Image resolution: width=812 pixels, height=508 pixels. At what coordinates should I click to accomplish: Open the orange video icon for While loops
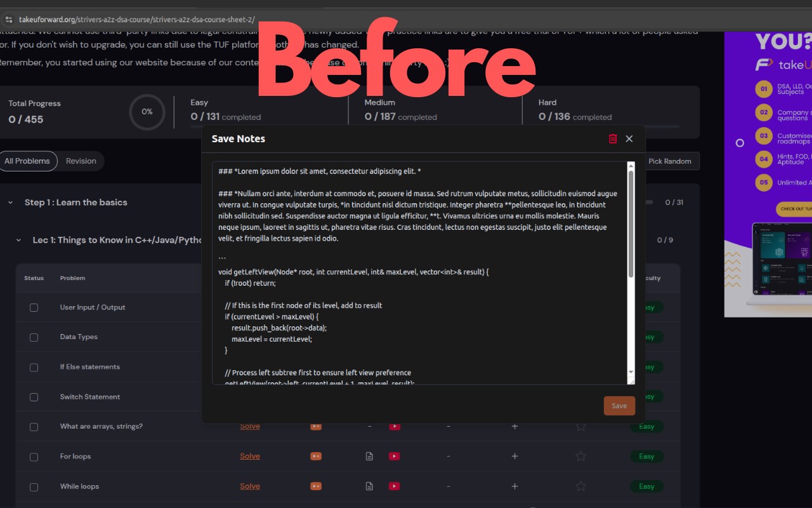pos(316,486)
